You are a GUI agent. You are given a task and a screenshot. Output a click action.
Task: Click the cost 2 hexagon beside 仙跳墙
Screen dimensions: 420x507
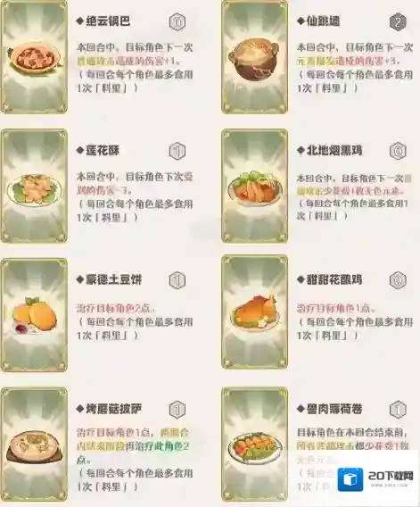coord(398,22)
